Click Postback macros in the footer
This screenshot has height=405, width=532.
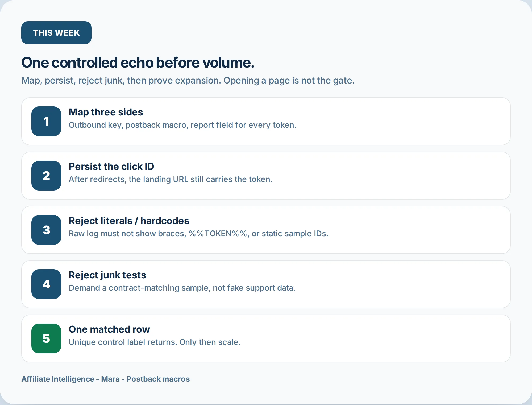tap(158, 379)
